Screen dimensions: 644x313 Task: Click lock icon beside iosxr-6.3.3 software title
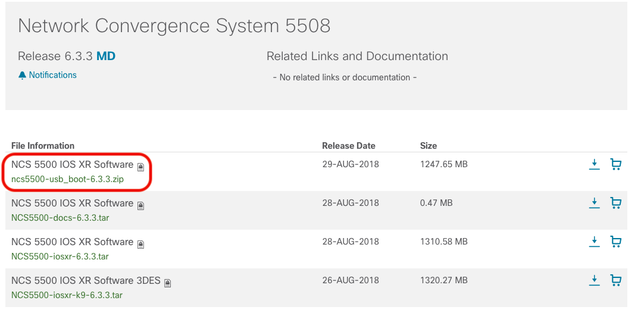[x=141, y=244]
